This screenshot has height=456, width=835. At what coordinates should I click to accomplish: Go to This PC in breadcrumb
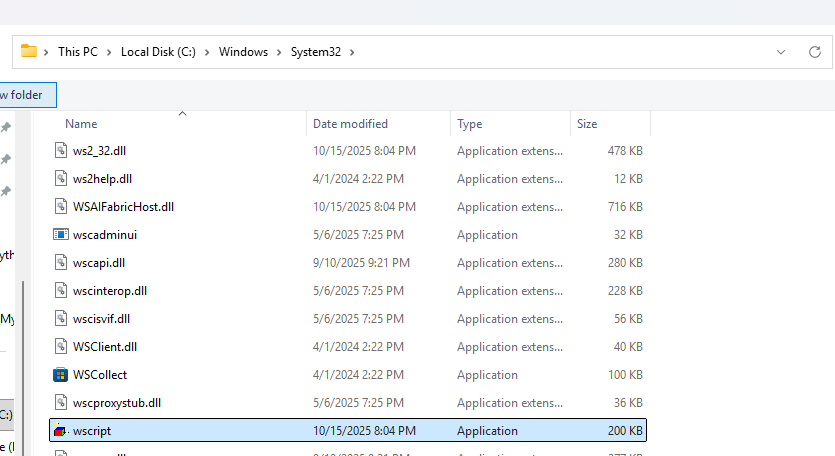pos(78,52)
